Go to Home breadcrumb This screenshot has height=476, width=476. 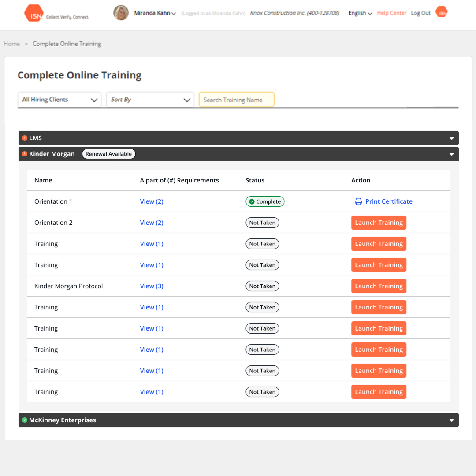12,44
